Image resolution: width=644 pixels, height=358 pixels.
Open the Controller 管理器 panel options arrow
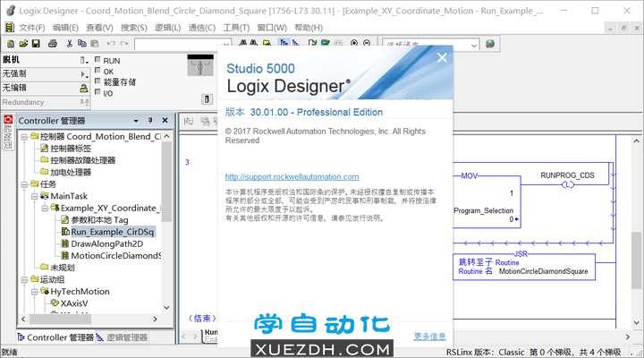(136, 121)
